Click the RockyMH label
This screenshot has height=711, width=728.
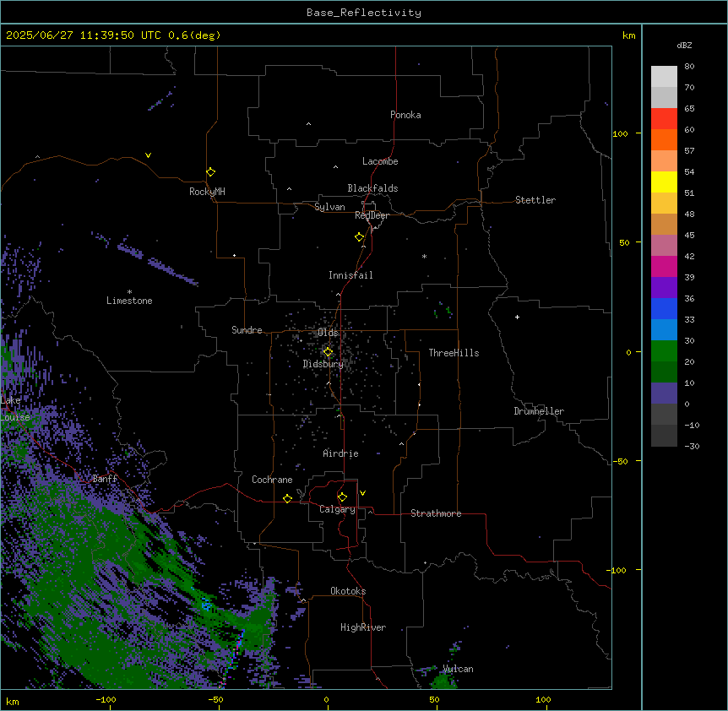(207, 192)
